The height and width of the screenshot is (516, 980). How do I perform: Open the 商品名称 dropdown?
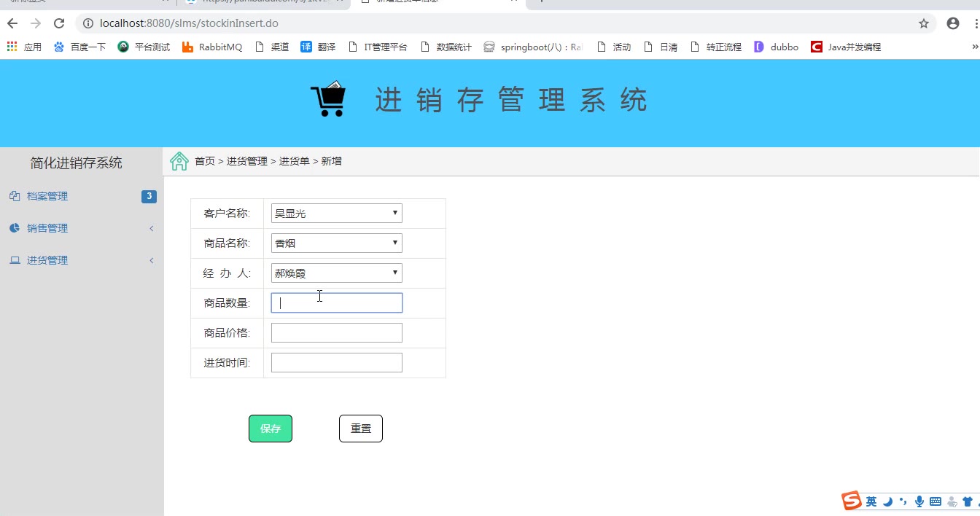pyautogui.click(x=336, y=243)
